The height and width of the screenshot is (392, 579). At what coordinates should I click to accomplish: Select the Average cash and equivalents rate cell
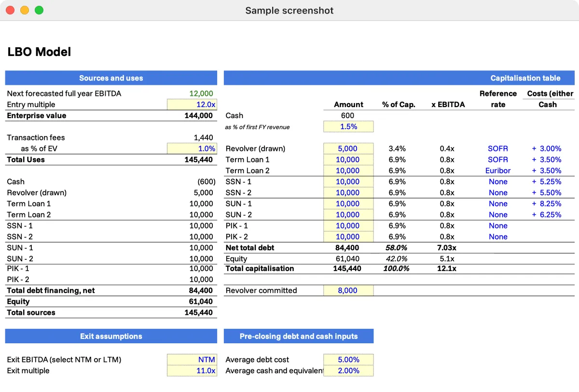[x=348, y=370]
